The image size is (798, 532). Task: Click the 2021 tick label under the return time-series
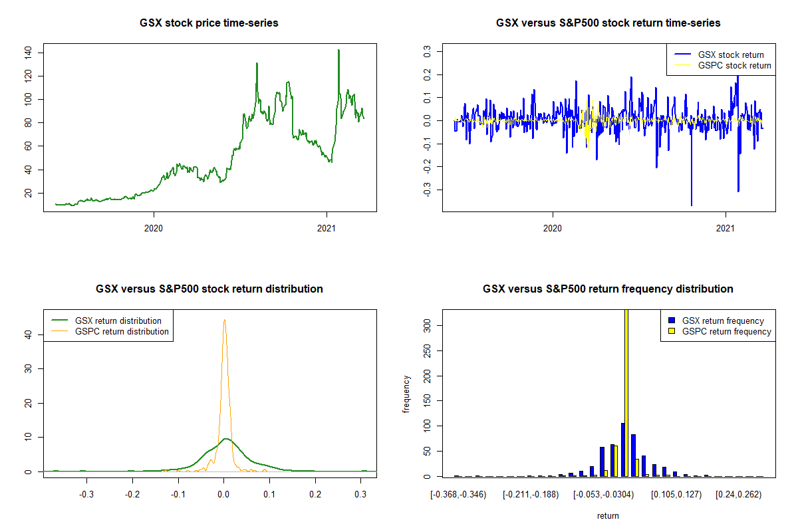(726, 225)
